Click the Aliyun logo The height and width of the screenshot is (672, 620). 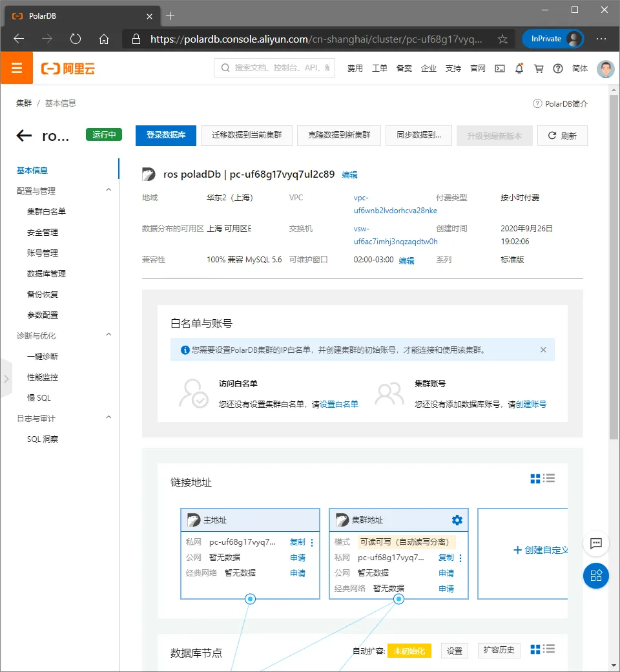[x=68, y=68]
